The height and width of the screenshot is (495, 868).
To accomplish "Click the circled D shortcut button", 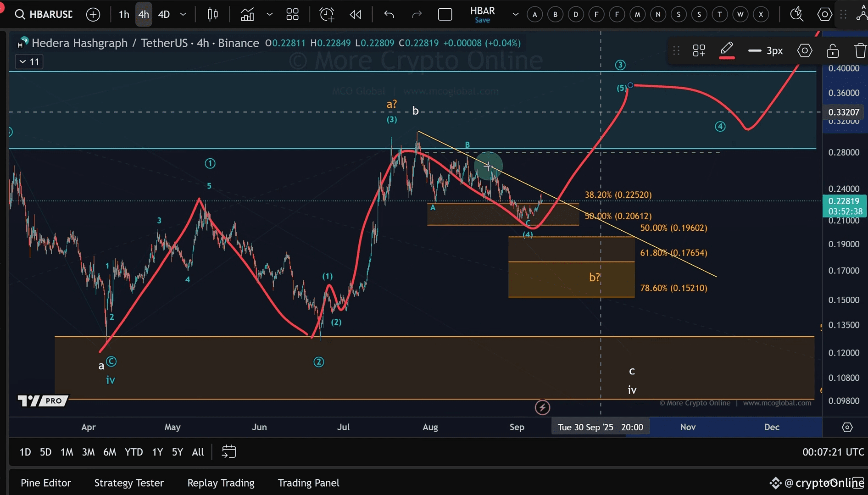I will pyautogui.click(x=576, y=14).
